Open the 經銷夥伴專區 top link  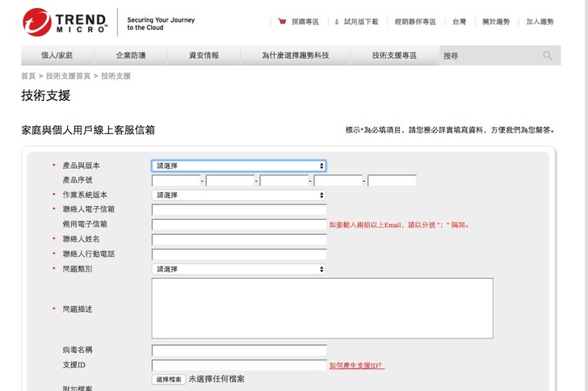pos(415,22)
